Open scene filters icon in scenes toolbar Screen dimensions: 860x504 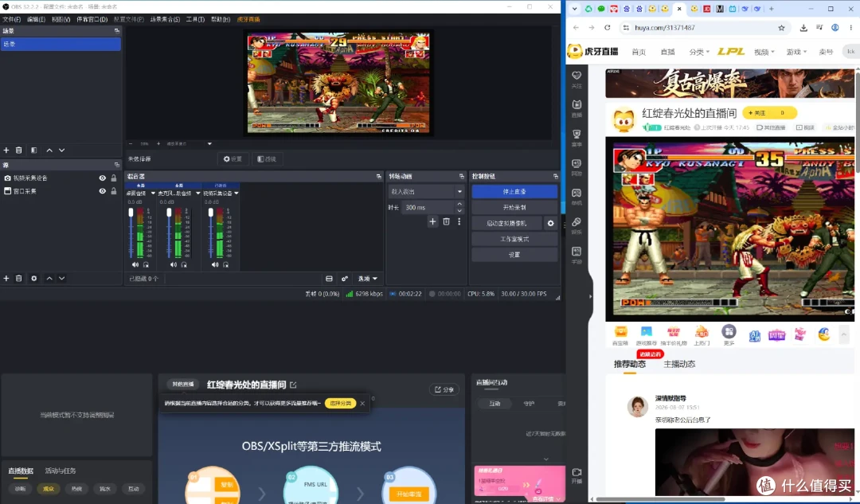point(34,150)
